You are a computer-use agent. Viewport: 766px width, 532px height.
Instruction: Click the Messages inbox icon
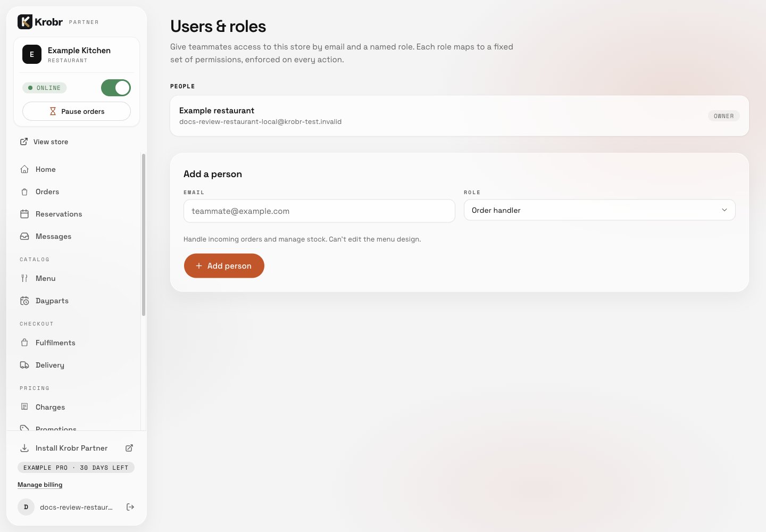point(24,236)
